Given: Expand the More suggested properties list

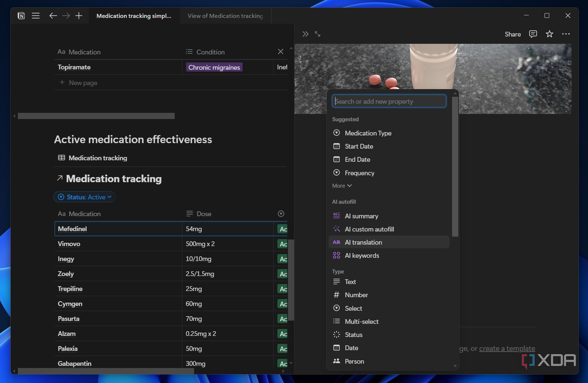Looking at the screenshot, I should (x=342, y=185).
